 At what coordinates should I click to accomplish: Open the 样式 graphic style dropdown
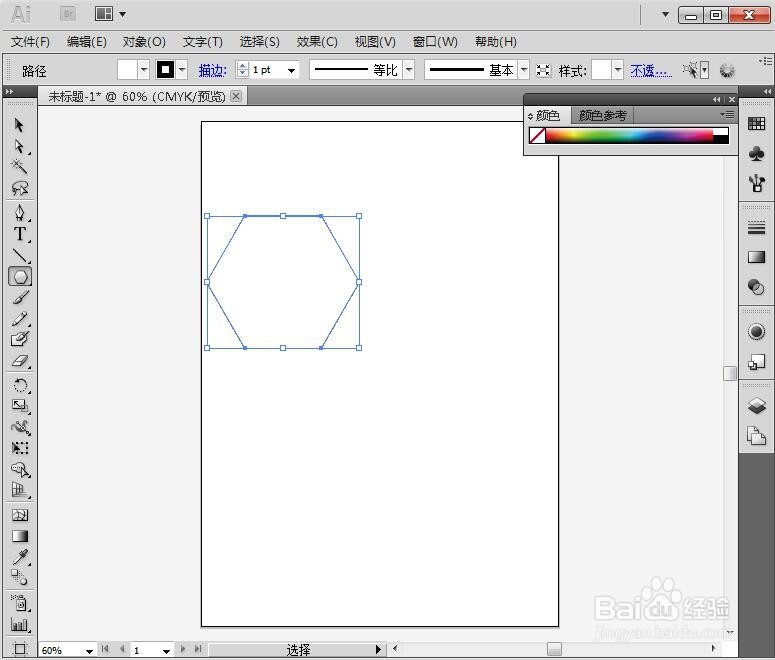(618, 70)
